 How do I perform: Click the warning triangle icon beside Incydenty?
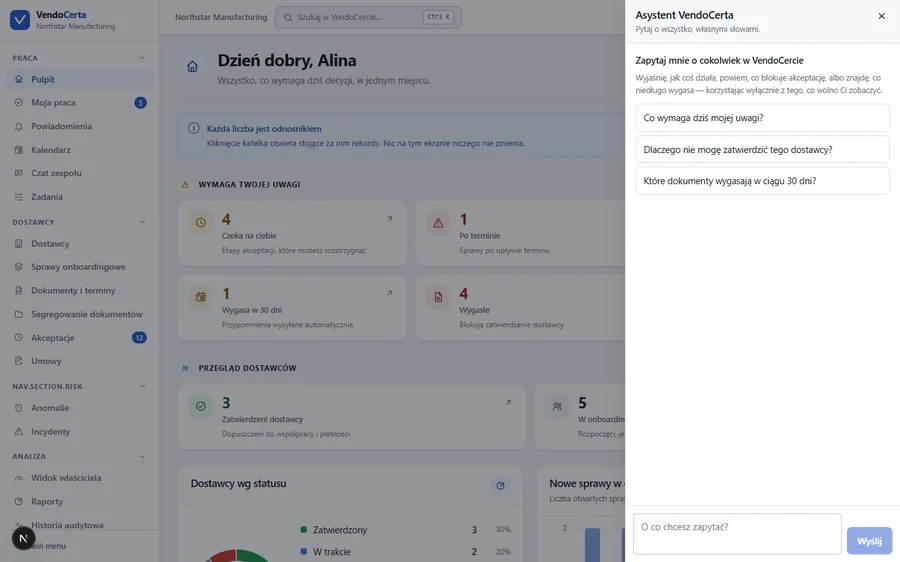coord(18,432)
